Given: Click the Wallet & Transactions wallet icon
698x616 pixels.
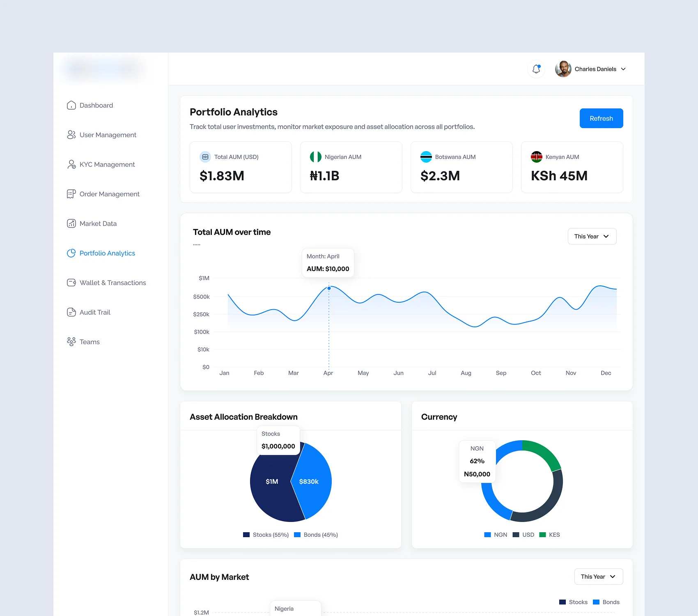Looking at the screenshot, I should tap(71, 283).
